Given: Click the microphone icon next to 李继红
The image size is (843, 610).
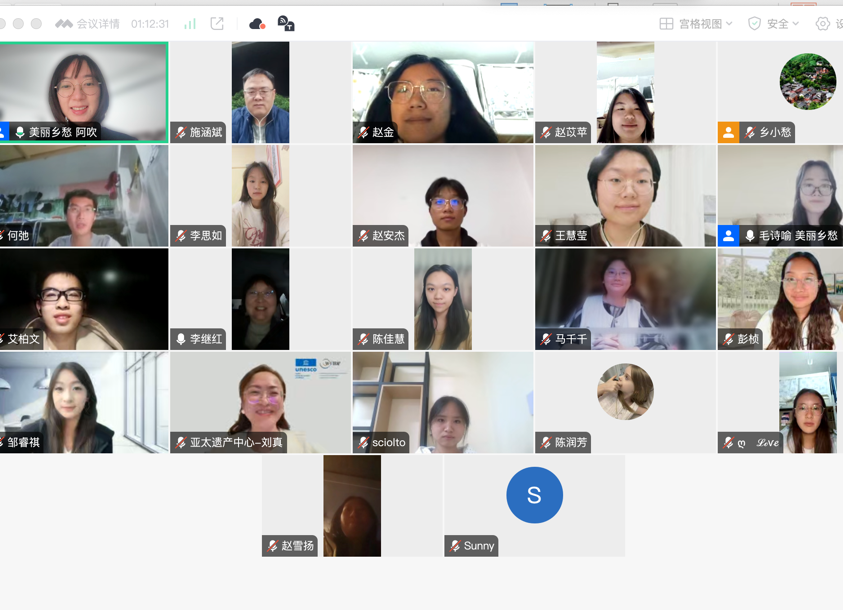Looking at the screenshot, I should (x=181, y=340).
